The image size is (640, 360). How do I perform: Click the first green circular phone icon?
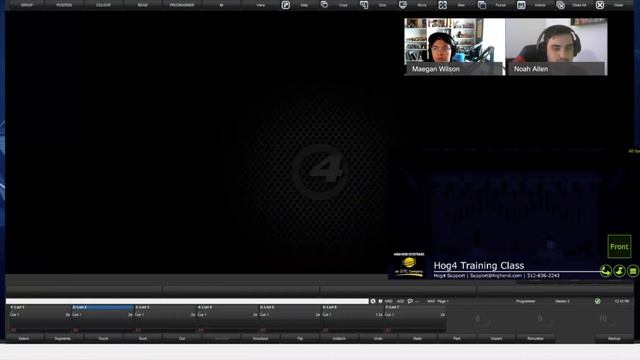(606, 271)
